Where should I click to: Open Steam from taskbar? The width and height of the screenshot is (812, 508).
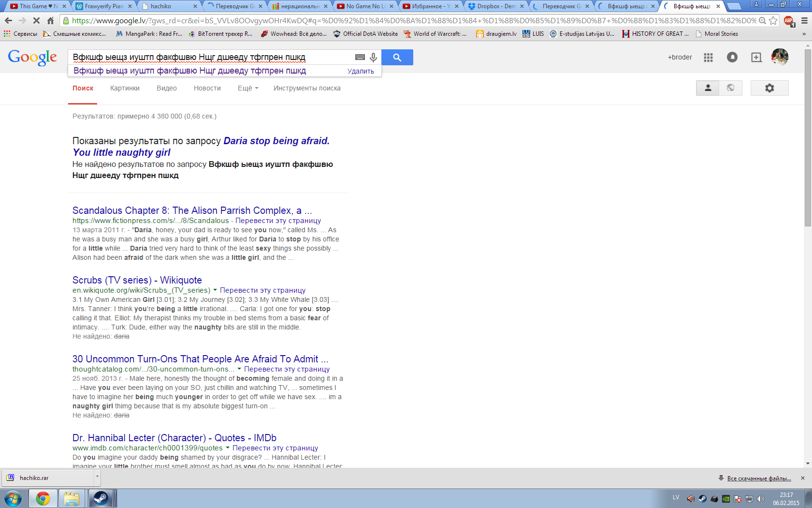(x=101, y=498)
